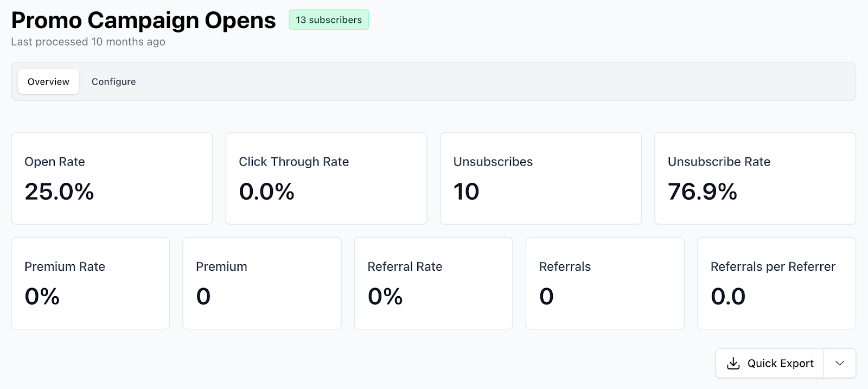The image size is (868, 389).
Task: Select the Open Rate card label
Action: (x=55, y=162)
